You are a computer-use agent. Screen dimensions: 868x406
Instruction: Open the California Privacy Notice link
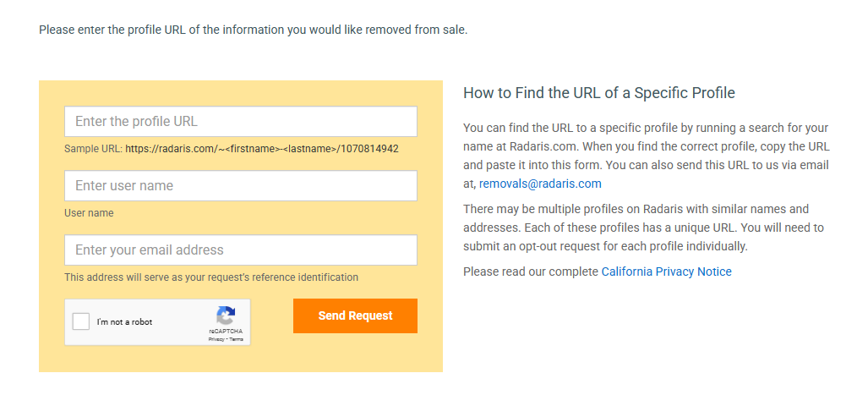[x=666, y=272]
